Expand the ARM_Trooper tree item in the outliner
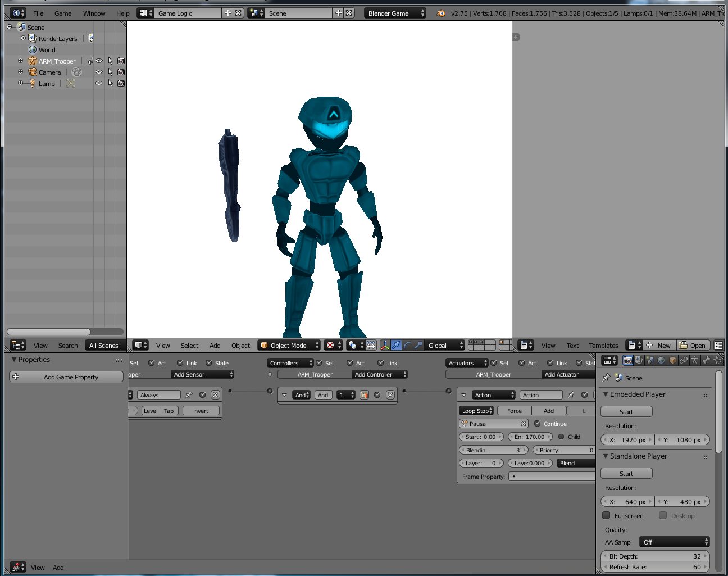The image size is (728, 576). click(x=20, y=61)
